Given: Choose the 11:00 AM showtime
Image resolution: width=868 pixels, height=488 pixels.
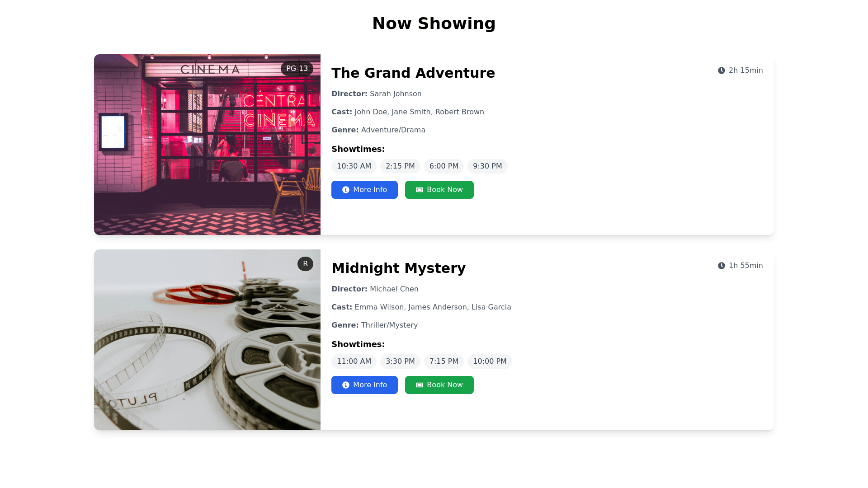Looking at the screenshot, I should coord(354,361).
